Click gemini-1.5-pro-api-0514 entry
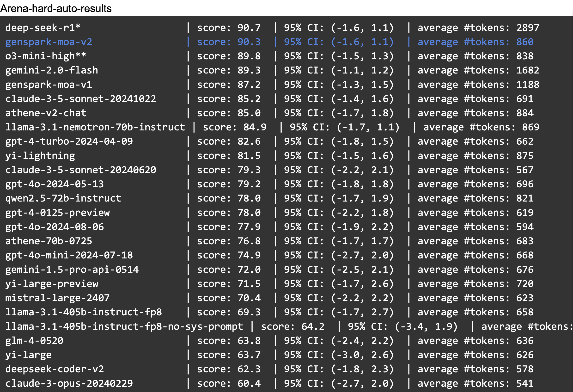573x392 pixels. pyautogui.click(x=72, y=269)
